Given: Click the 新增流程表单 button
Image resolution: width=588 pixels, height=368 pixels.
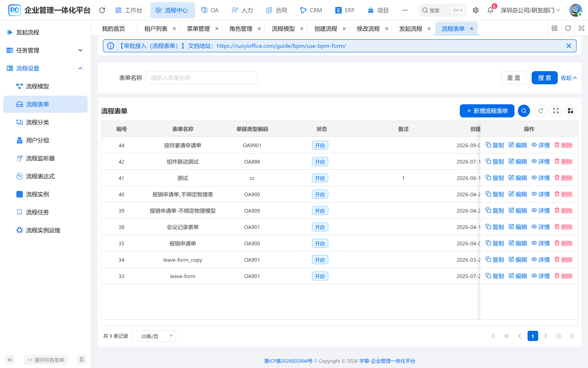Looking at the screenshot, I should point(487,111).
